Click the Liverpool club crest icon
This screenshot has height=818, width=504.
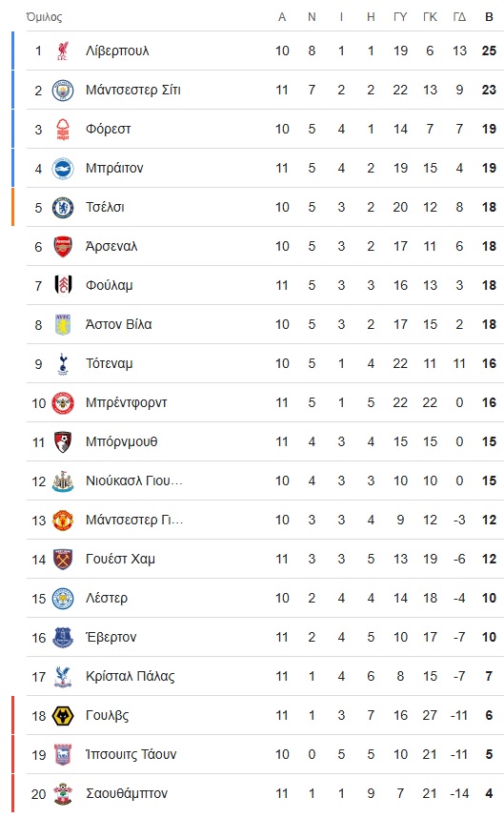(x=63, y=51)
